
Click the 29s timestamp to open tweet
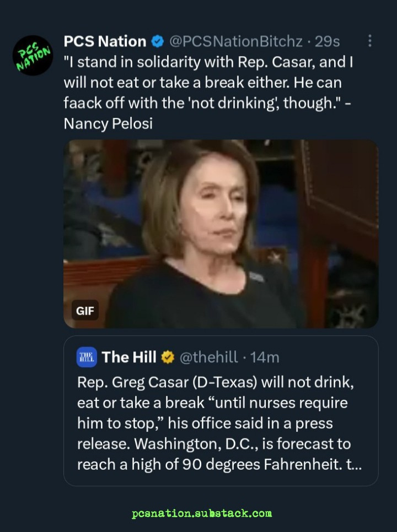(x=327, y=41)
